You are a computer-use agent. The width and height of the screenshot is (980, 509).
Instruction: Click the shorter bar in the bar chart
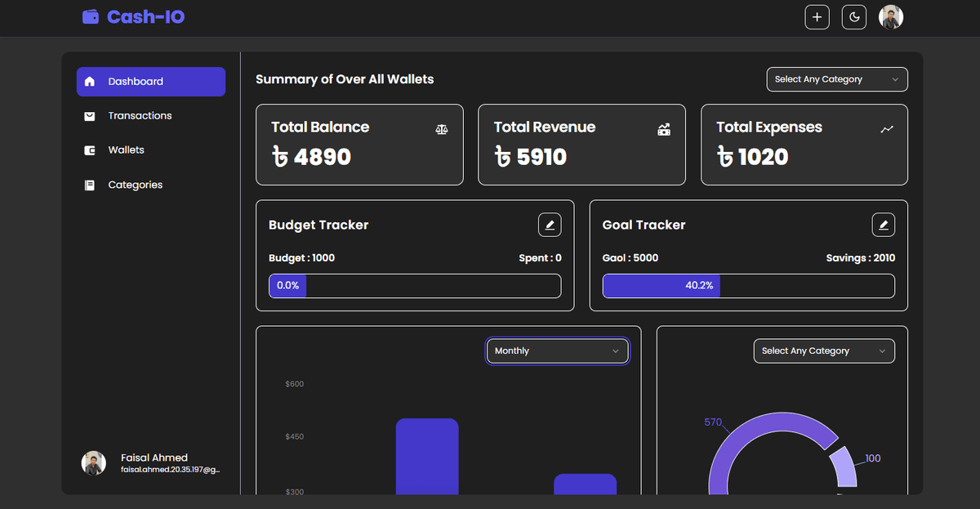(x=585, y=484)
